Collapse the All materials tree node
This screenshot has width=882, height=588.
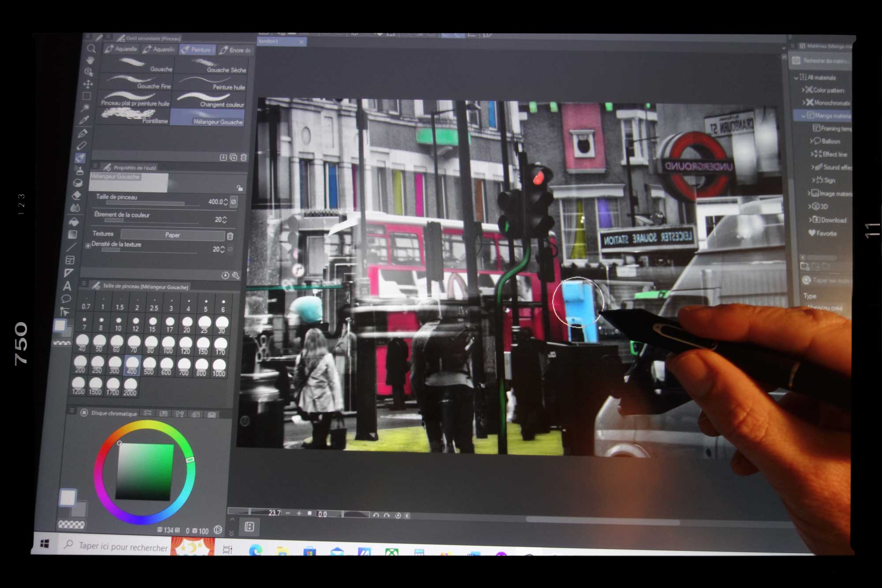pos(796,78)
